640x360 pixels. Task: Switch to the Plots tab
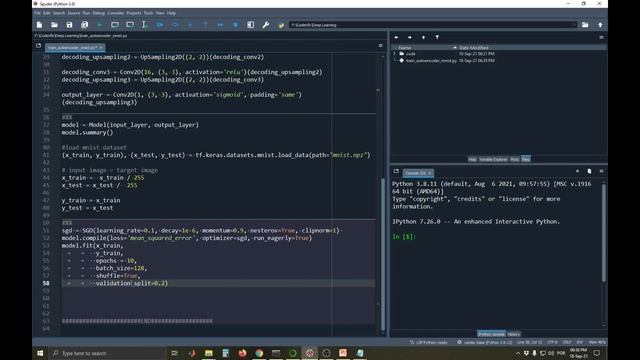click(514, 159)
